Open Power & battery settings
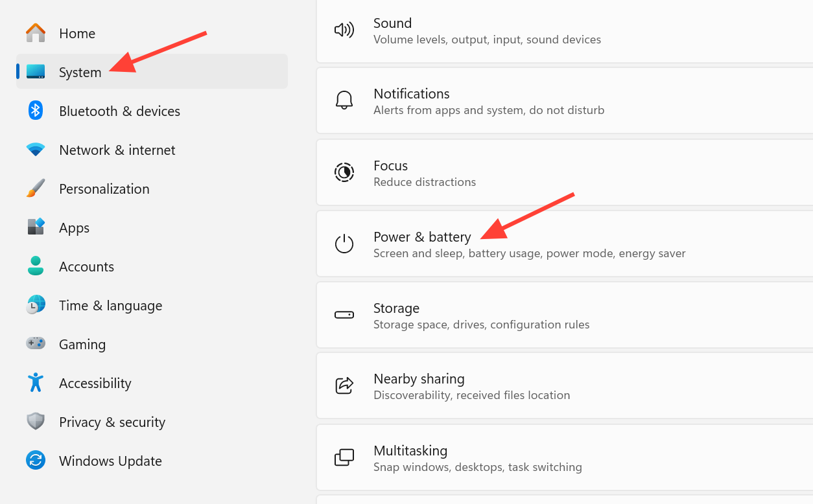This screenshot has height=504, width=813. point(564,244)
